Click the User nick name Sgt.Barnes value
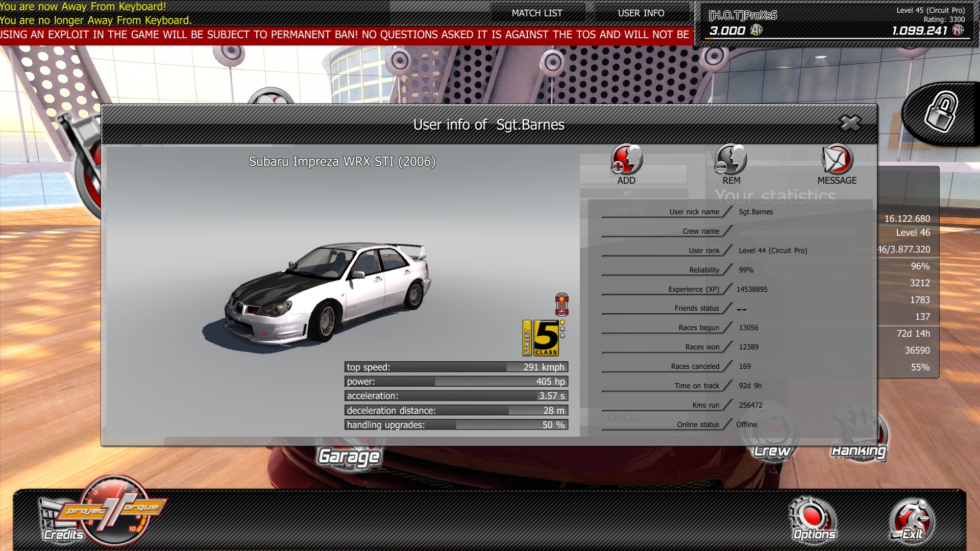The height and width of the screenshot is (551, 980). [x=756, y=212]
